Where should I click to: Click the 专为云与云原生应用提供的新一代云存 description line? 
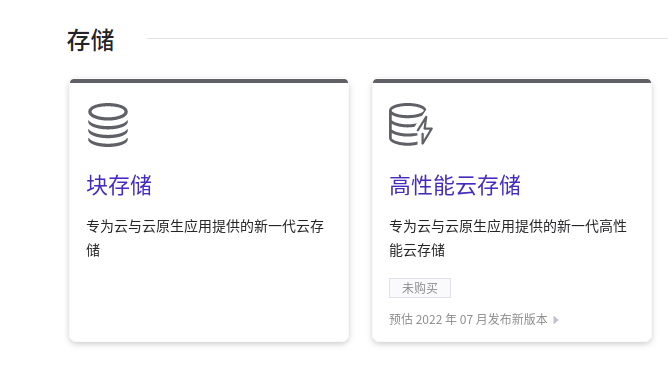pos(205,226)
